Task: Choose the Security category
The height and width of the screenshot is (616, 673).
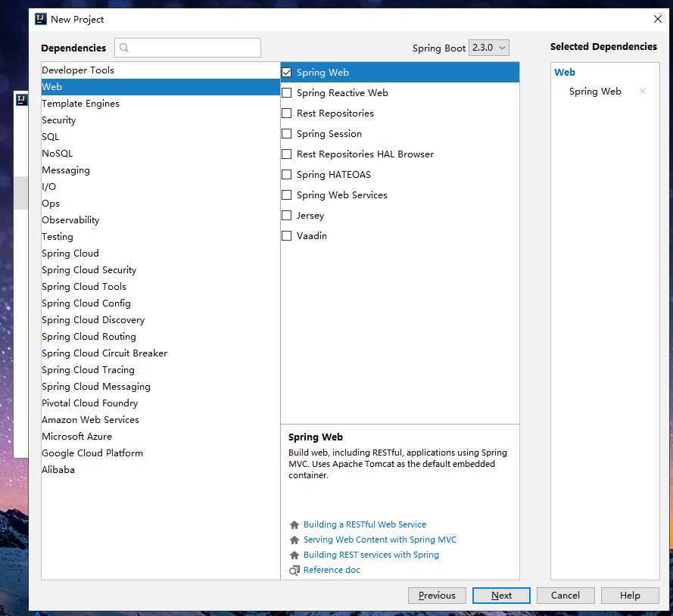Action: [160, 120]
